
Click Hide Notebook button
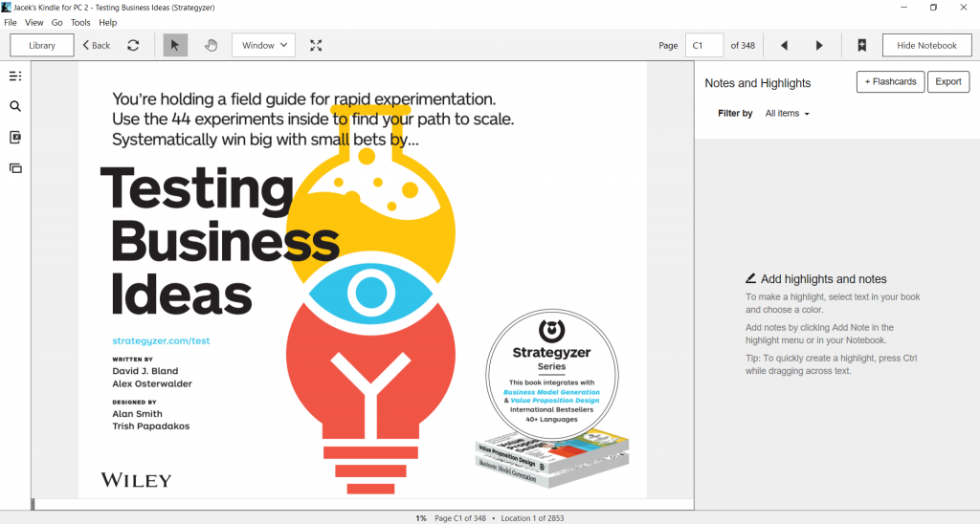(926, 45)
